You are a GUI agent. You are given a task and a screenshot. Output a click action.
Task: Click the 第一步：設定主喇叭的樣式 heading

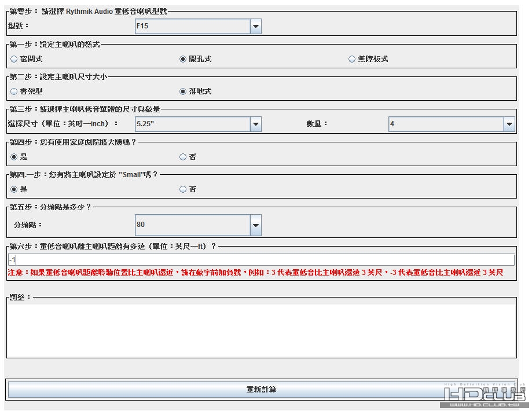point(54,45)
